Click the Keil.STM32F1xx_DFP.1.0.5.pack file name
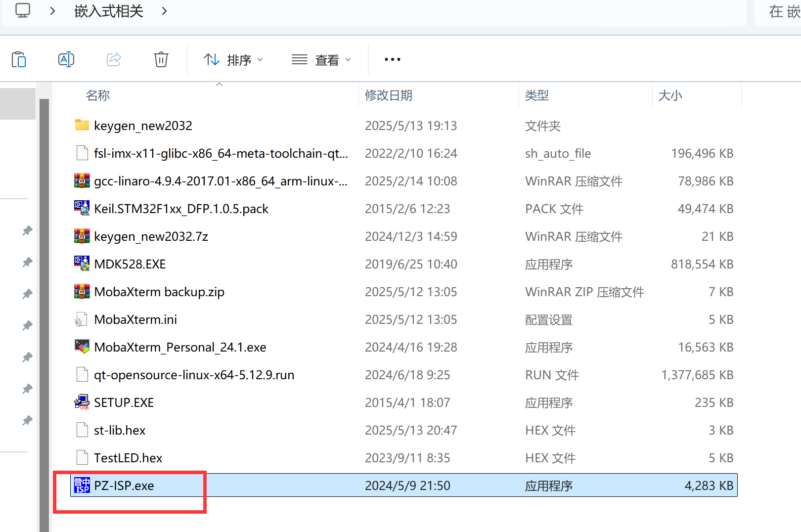The image size is (801, 532). (x=181, y=209)
